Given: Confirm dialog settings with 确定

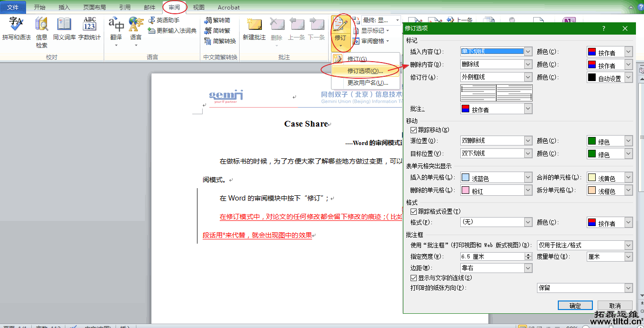Looking at the screenshot, I should click(x=575, y=305).
